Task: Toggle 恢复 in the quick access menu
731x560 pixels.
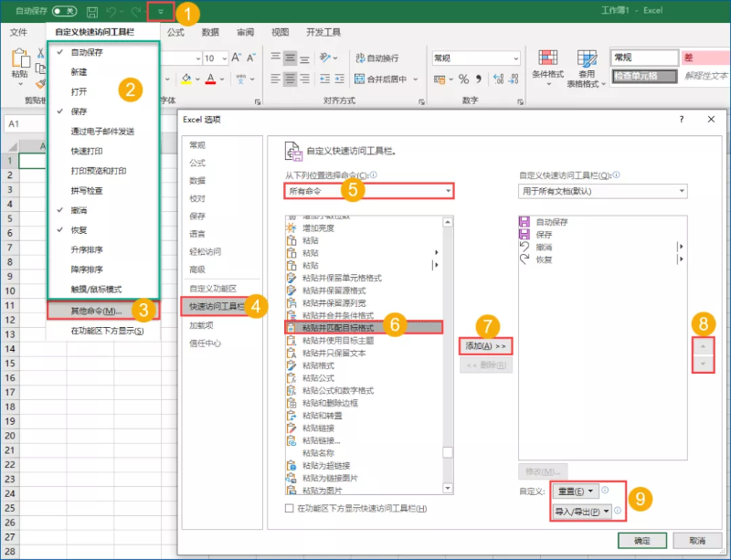Action: pyautogui.click(x=103, y=230)
